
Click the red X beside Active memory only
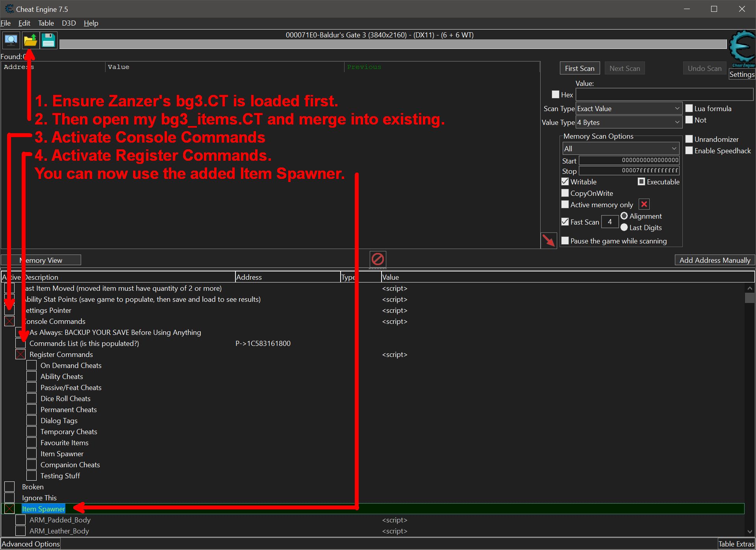click(x=644, y=204)
